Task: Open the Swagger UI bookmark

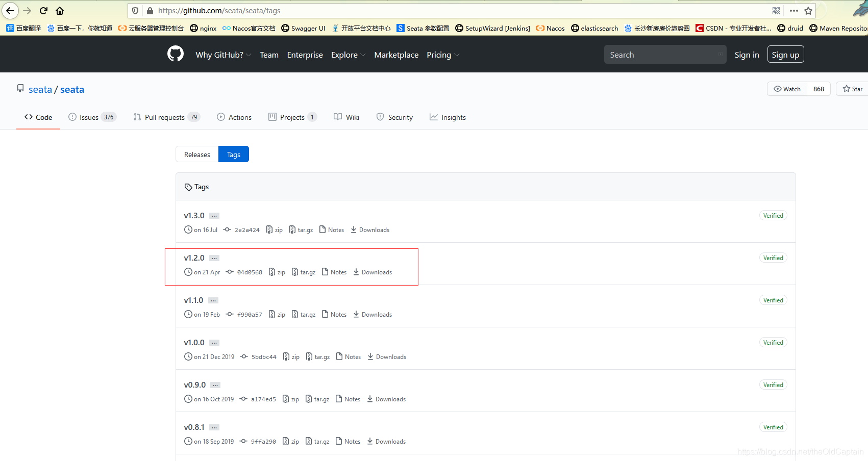Action: coord(303,28)
